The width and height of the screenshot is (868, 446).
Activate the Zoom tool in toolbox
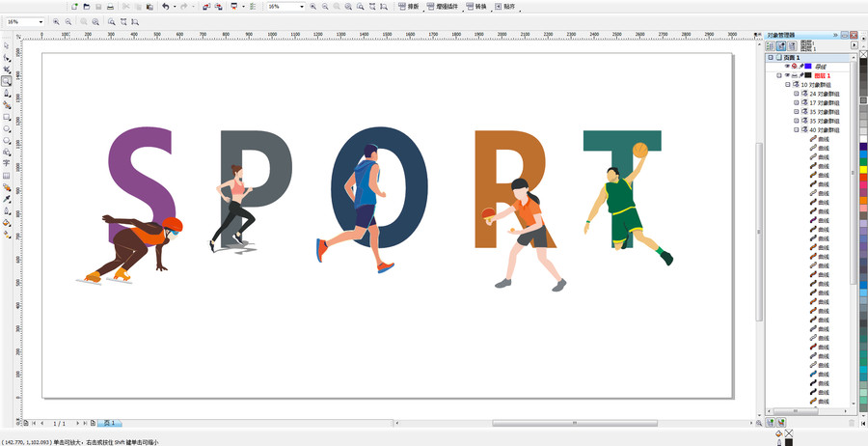click(7, 81)
